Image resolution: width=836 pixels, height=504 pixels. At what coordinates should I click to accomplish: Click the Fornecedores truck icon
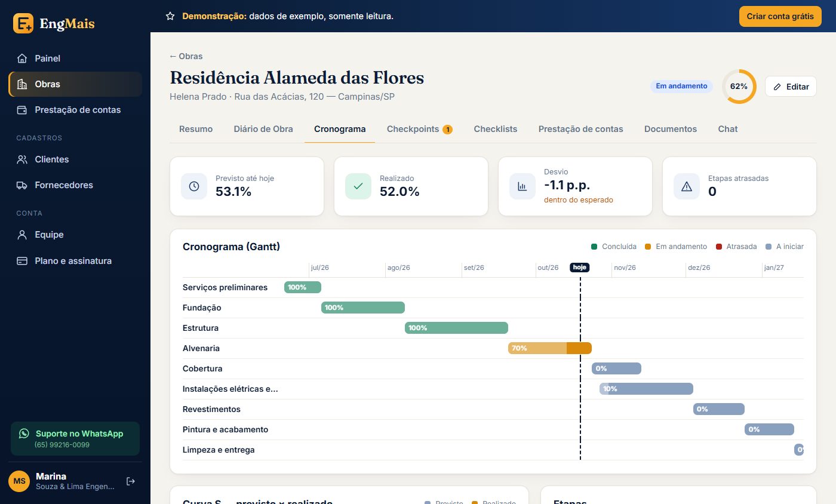[x=22, y=185]
